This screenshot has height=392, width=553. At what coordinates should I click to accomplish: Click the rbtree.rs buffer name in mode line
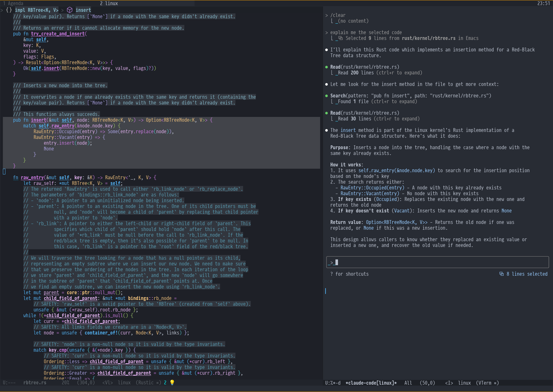[35, 382]
